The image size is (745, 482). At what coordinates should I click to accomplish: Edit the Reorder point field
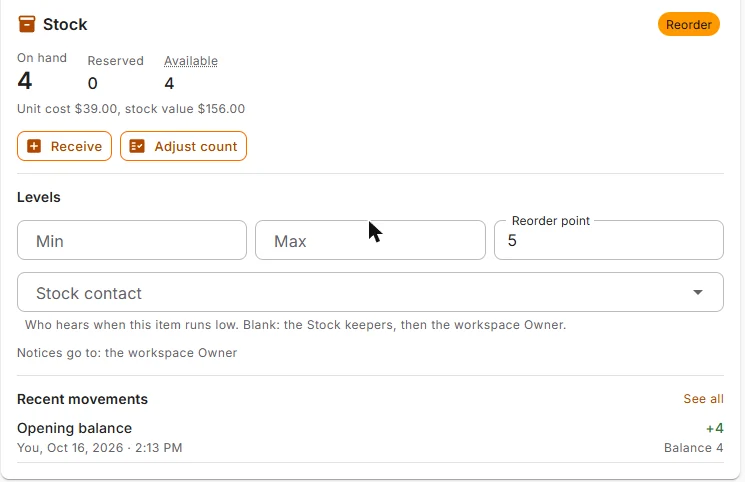tap(609, 240)
